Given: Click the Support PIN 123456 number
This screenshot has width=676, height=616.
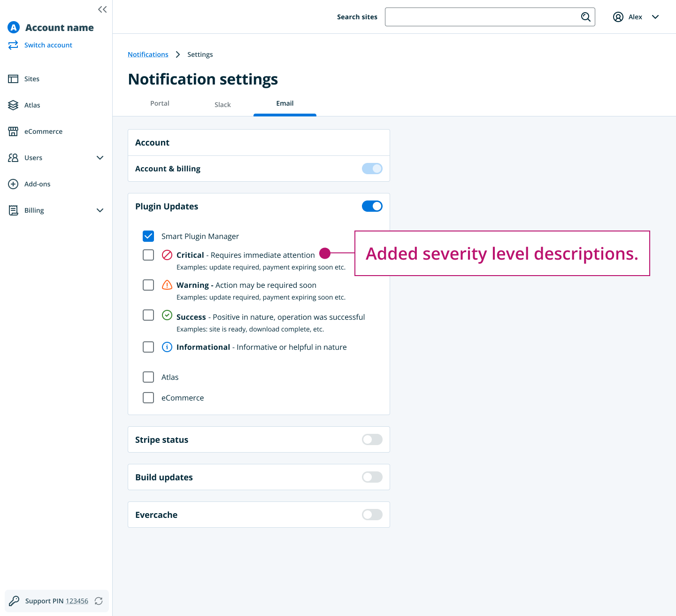Looking at the screenshot, I should click(77, 601).
